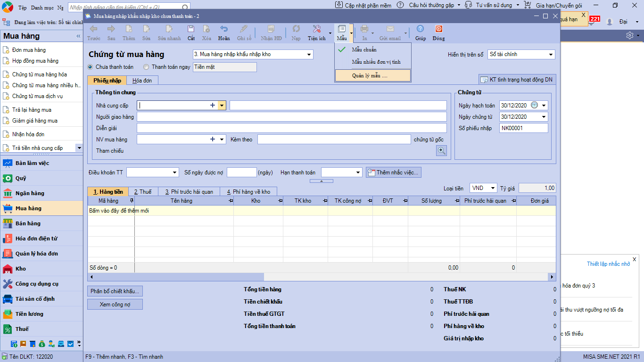Image resolution: width=644 pixels, height=362 pixels.
Task: Click the plus icon in NV mua hàng field
Action: [213, 139]
